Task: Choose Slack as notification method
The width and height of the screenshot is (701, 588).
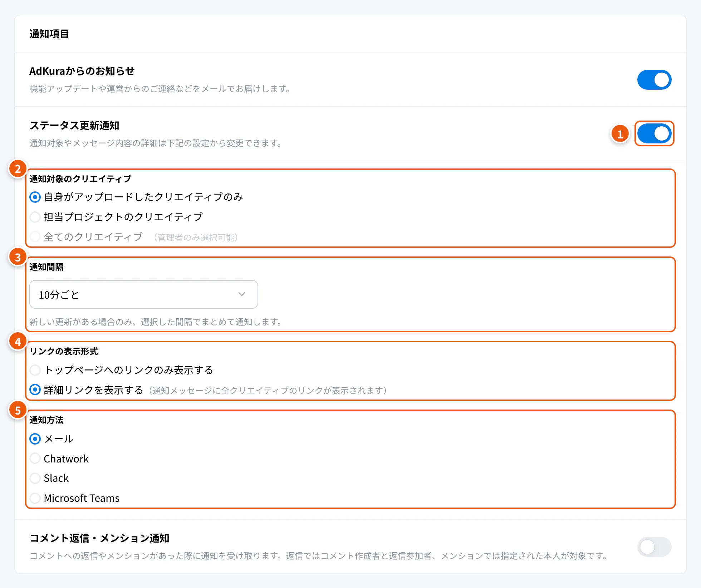Action: pos(35,478)
